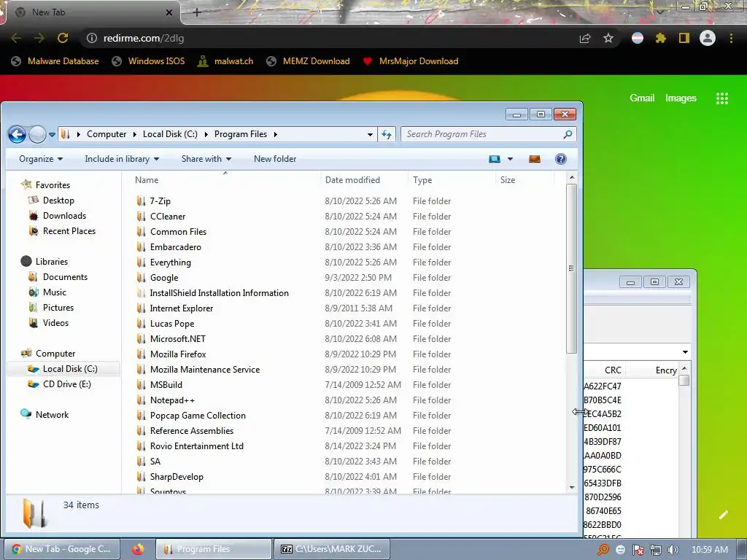Open the Chrome three-dot menu
This screenshot has height=560, width=747.
[x=731, y=38]
